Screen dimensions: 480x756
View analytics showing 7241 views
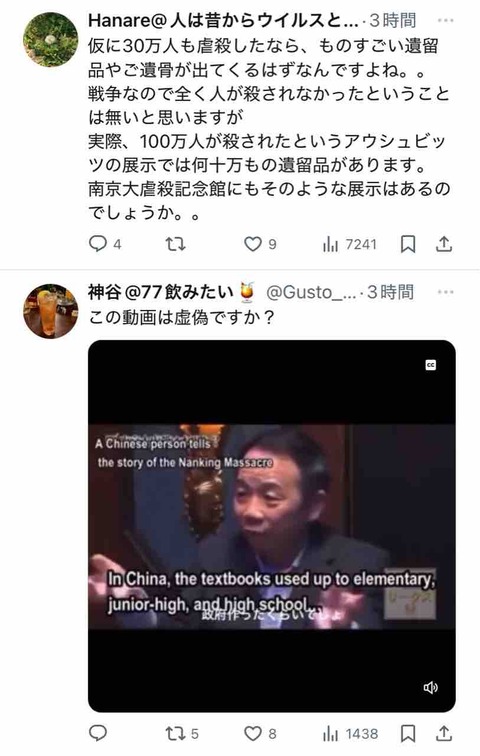tap(349, 244)
